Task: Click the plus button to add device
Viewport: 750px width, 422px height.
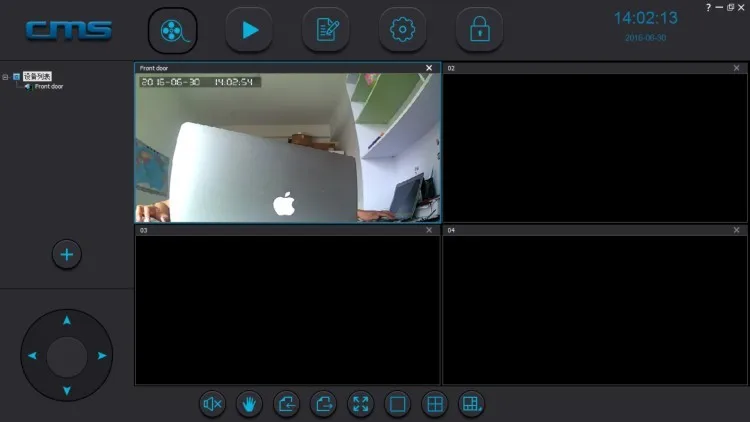Action: click(67, 254)
